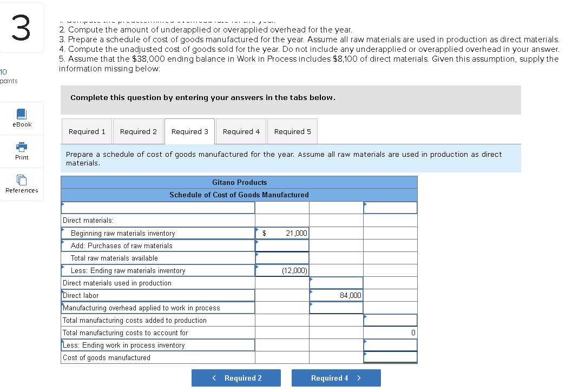The image size is (579, 392).
Task: Click the question number 3 box
Action: click(x=22, y=26)
